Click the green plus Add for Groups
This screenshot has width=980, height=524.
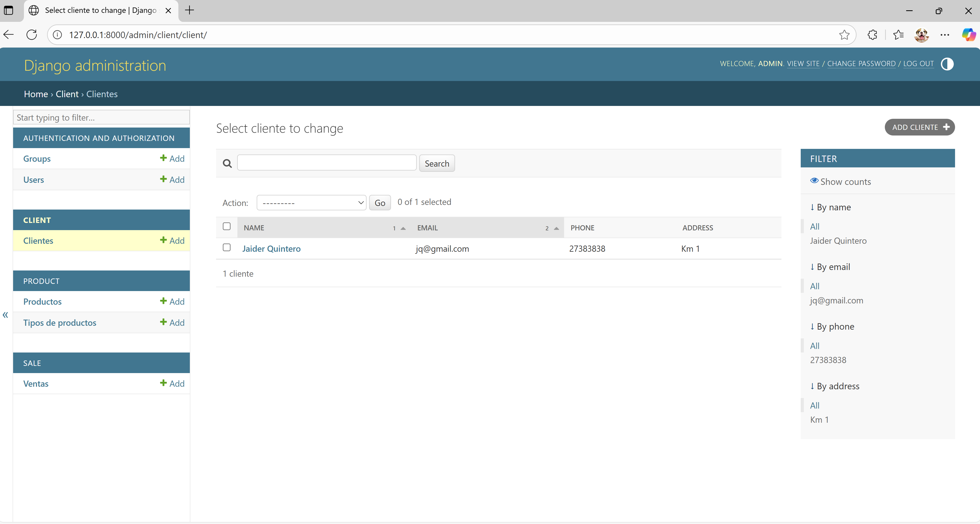[172, 159]
